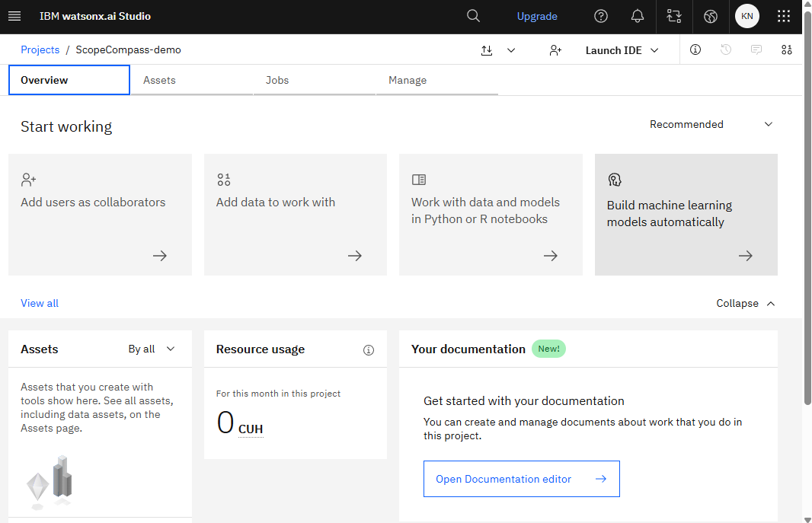This screenshot has height=523, width=812.
Task: Open the KN user avatar menu
Action: point(746,16)
